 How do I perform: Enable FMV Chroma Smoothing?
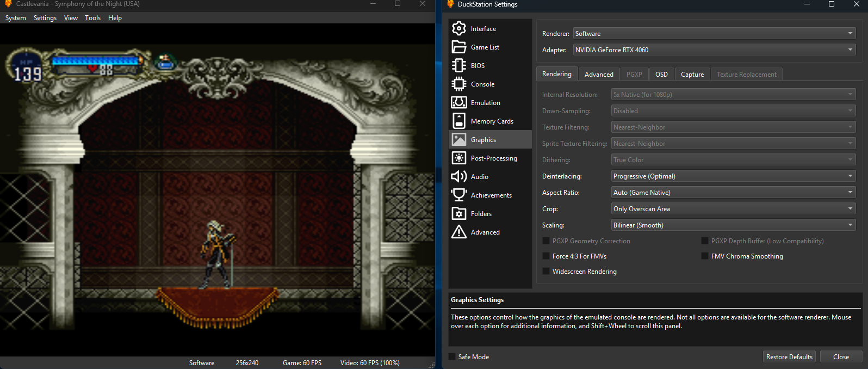pyautogui.click(x=705, y=256)
